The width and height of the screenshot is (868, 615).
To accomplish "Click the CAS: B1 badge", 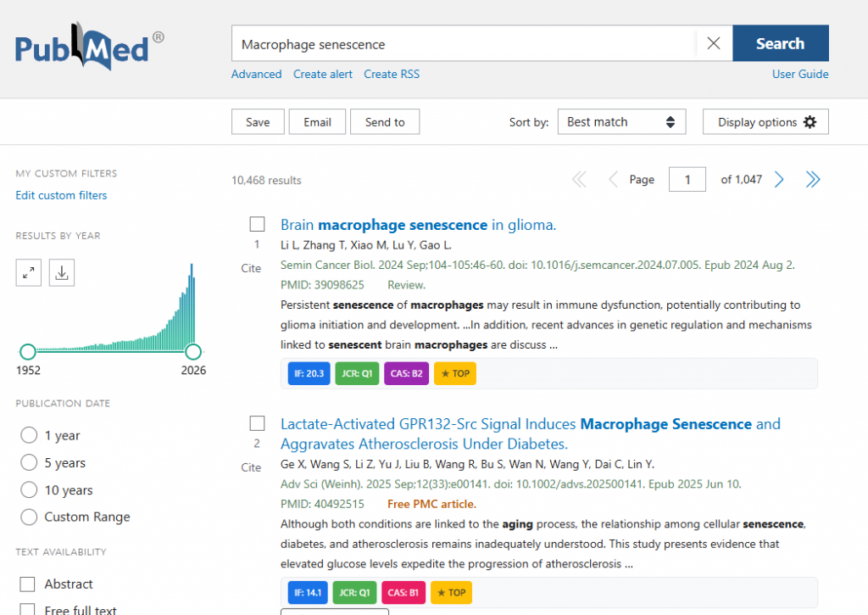I will tap(403, 593).
